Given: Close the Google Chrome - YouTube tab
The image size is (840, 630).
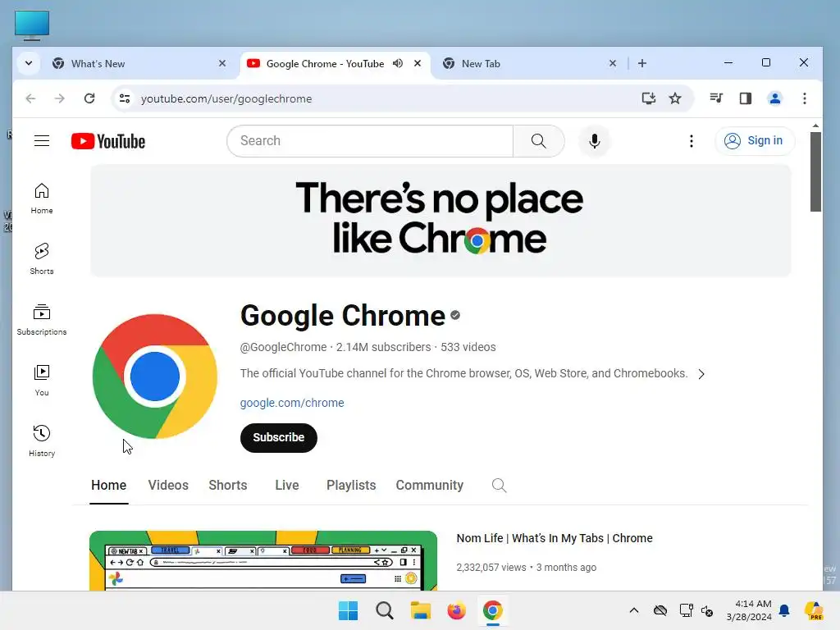Looking at the screenshot, I should coord(418,63).
